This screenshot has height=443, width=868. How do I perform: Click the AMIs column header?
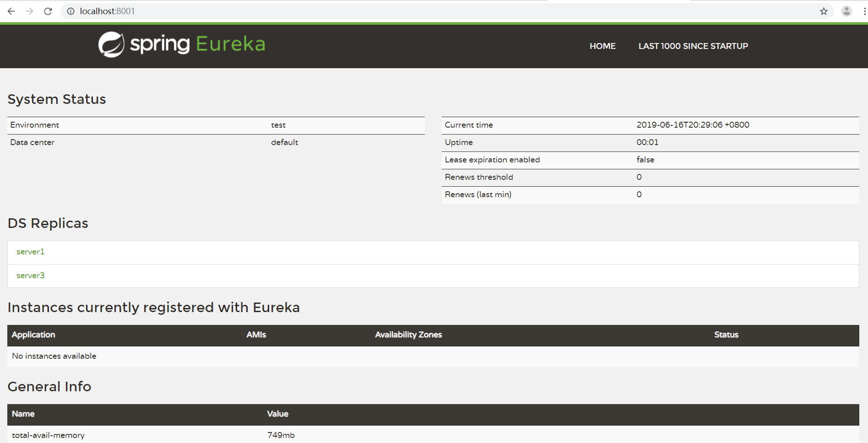pos(256,335)
